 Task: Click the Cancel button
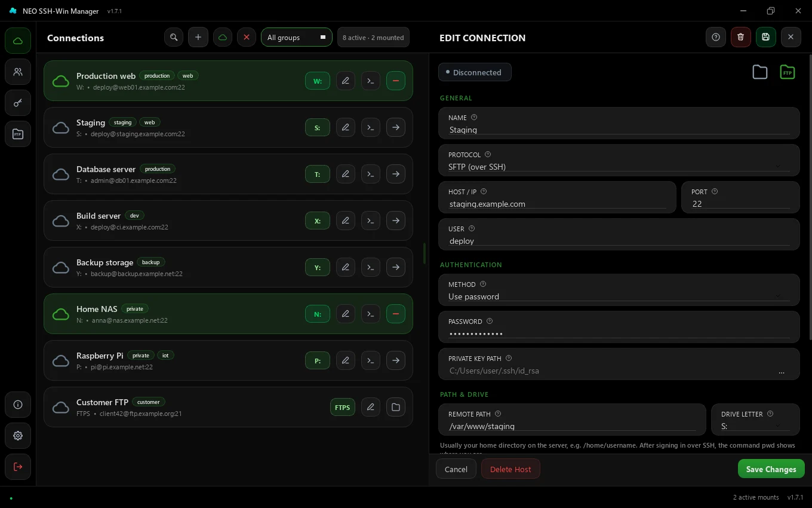456,469
